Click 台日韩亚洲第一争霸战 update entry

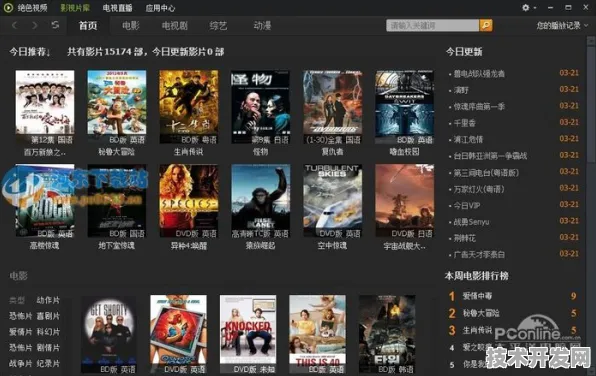490,156
